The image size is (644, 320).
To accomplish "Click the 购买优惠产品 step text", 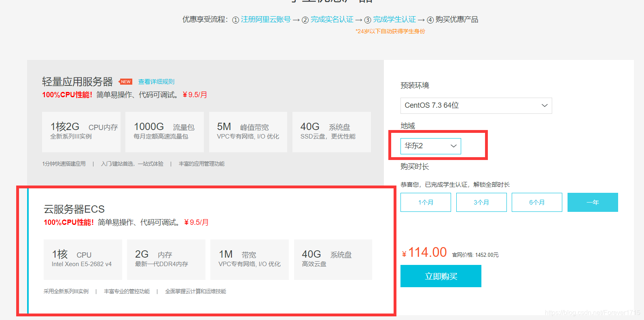I will click(457, 19).
